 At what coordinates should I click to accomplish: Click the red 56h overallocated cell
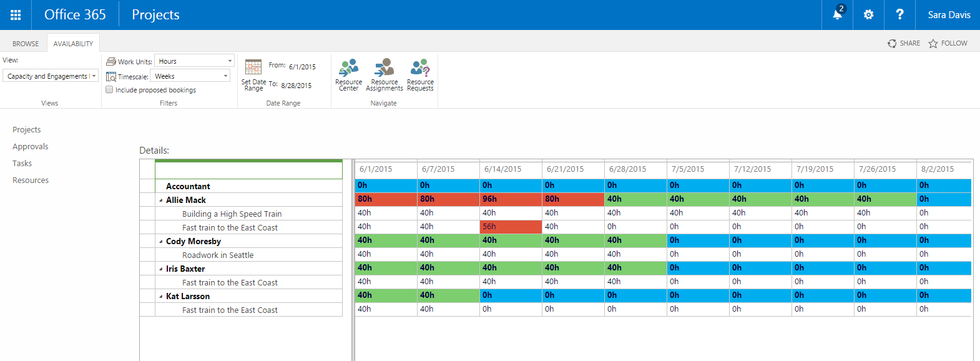point(511,227)
